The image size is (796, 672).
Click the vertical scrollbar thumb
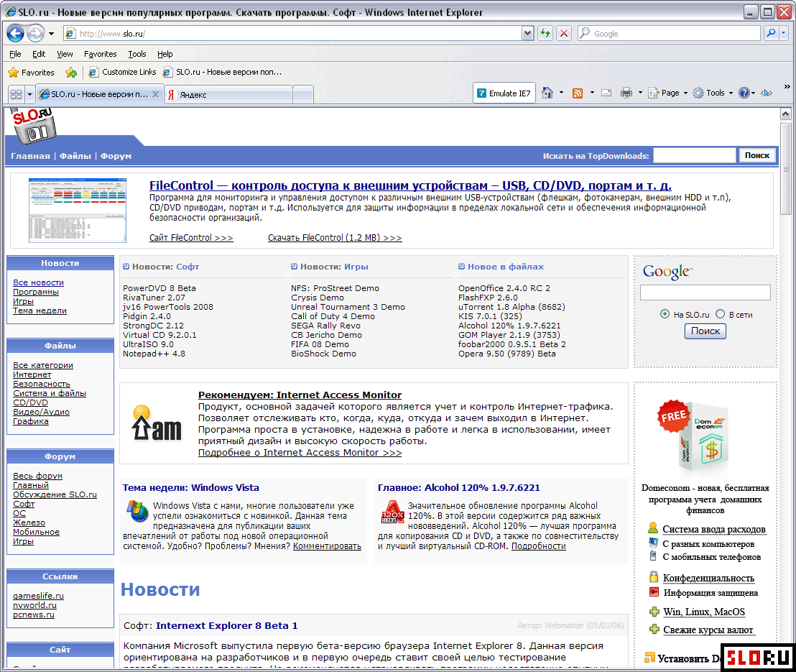[785, 169]
